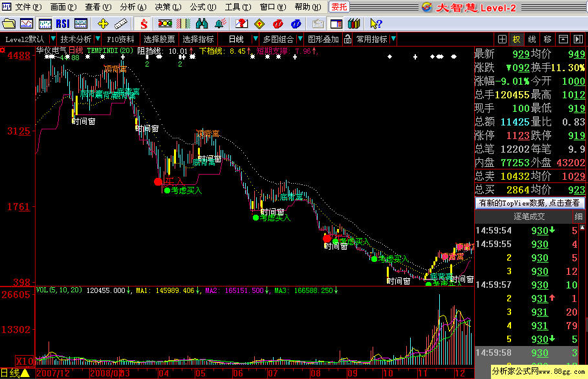Click the grayed-out printer icon
This screenshot has height=379, width=588.
coord(318,24)
